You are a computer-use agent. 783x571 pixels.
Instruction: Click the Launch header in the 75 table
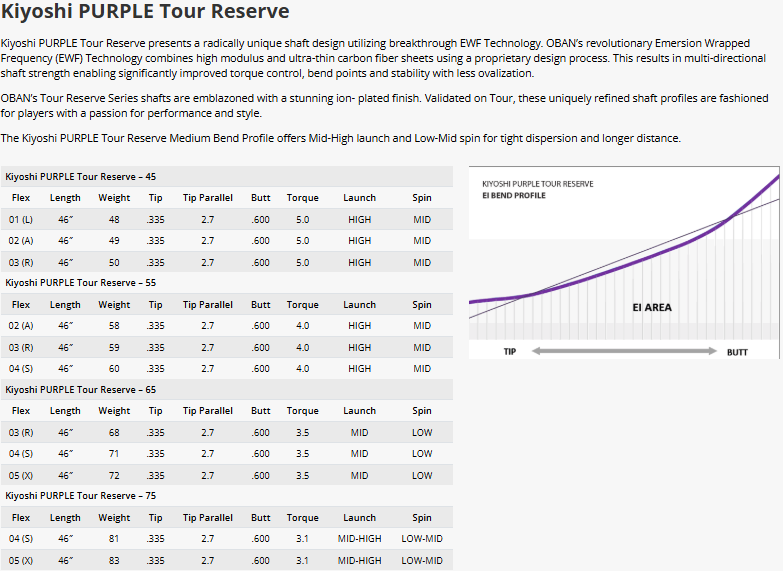coord(360,518)
